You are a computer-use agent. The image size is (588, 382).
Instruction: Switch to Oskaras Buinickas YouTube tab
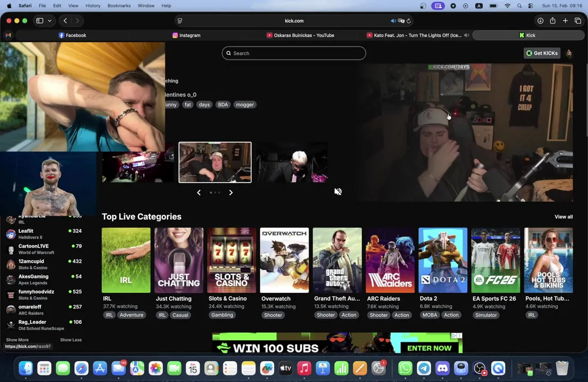[301, 35]
